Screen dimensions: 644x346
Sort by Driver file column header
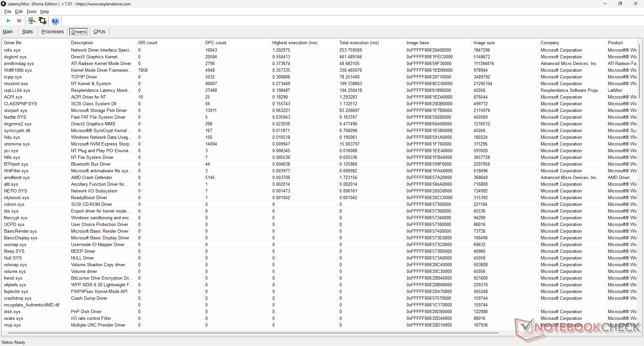[35, 43]
